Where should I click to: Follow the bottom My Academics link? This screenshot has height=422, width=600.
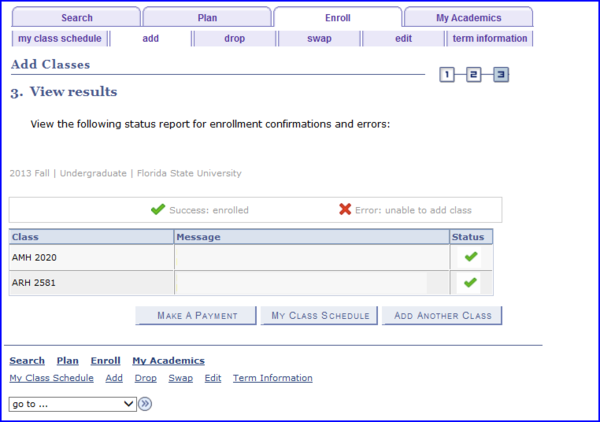click(x=168, y=360)
